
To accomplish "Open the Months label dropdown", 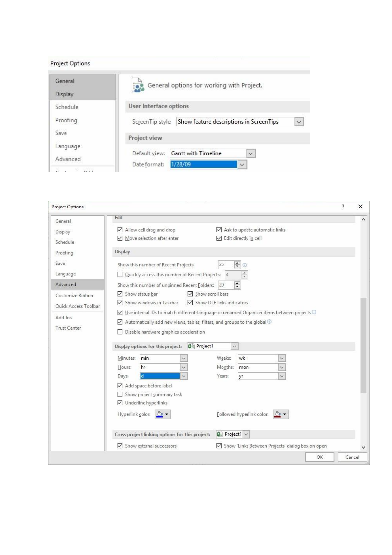I will click(x=282, y=367).
